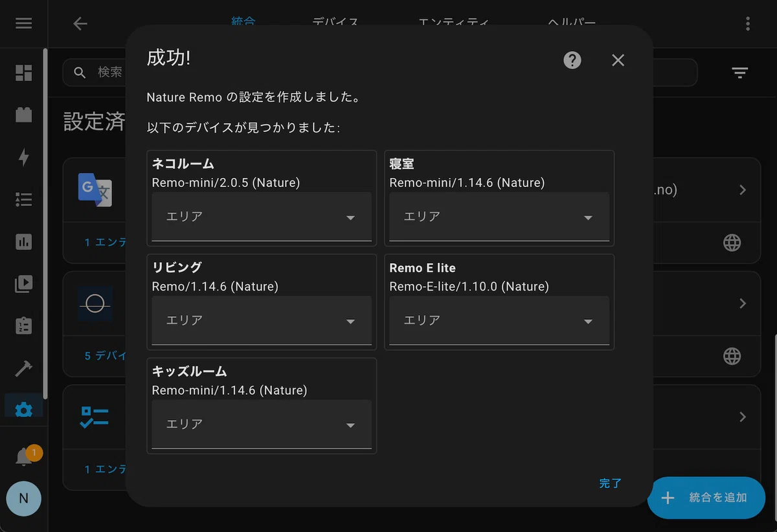777x532 pixels.
Task: Open the history bar-chart sidebar icon
Action: (x=24, y=241)
